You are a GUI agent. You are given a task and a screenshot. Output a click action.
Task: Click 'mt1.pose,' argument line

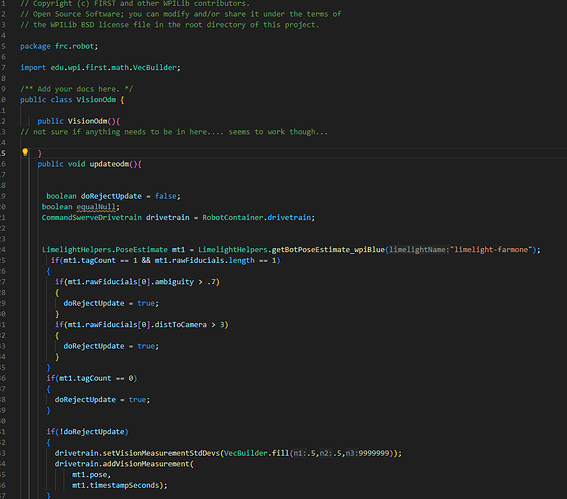click(x=91, y=474)
